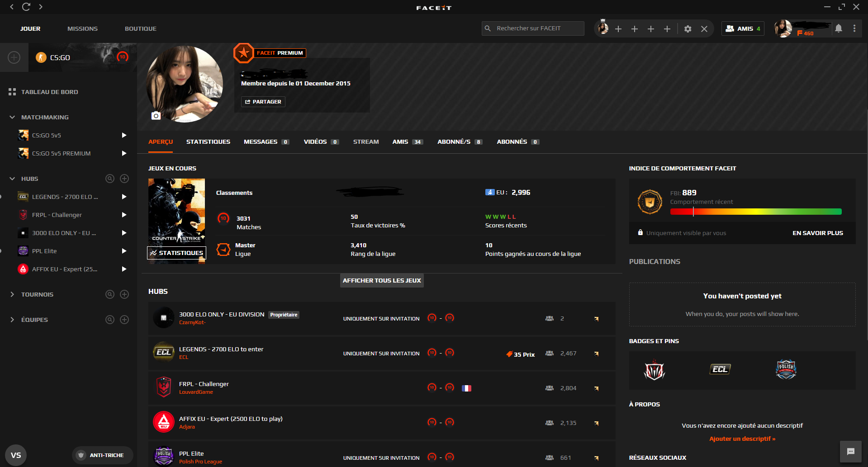Viewport: 868px width, 467px height.
Task: Open 3000 ELO ONLY - EU sidebar hub
Action: point(64,233)
